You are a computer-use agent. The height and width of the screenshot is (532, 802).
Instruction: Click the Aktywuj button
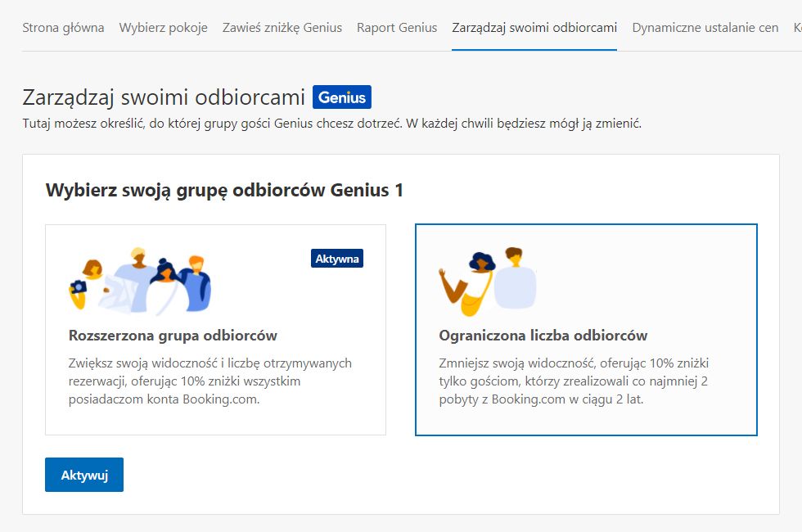pyautogui.click(x=84, y=475)
